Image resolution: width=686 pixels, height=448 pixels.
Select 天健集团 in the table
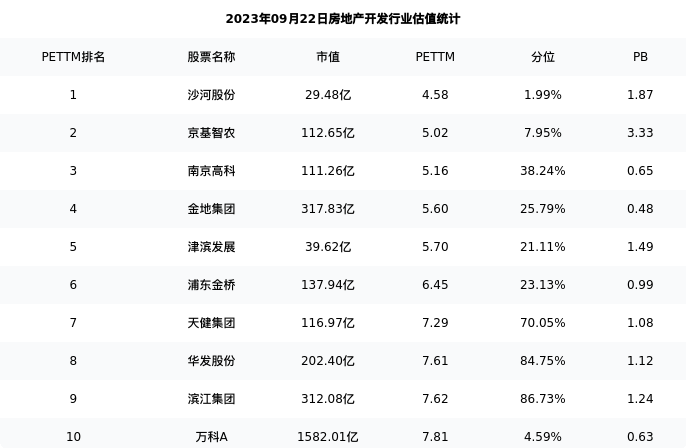click(211, 323)
